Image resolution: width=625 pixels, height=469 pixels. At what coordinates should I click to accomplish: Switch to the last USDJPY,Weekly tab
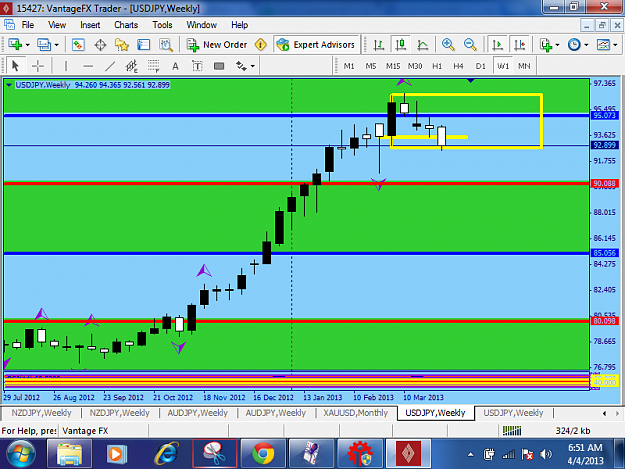(x=513, y=413)
